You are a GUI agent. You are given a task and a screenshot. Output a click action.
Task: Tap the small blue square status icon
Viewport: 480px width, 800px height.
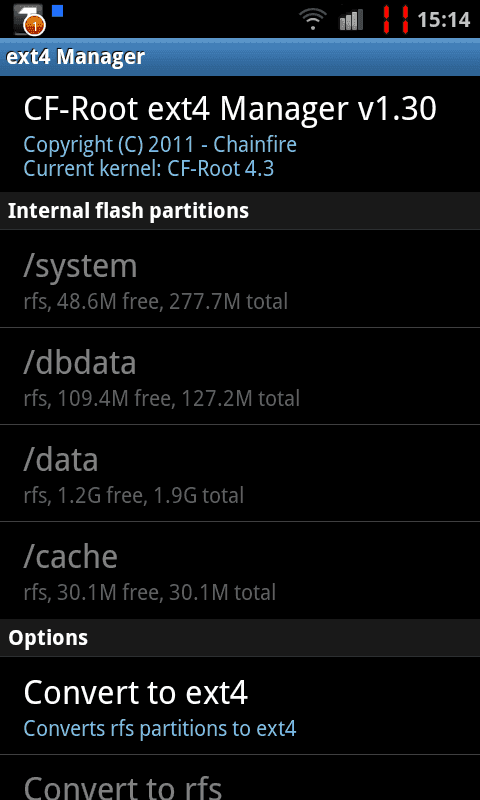57,11
